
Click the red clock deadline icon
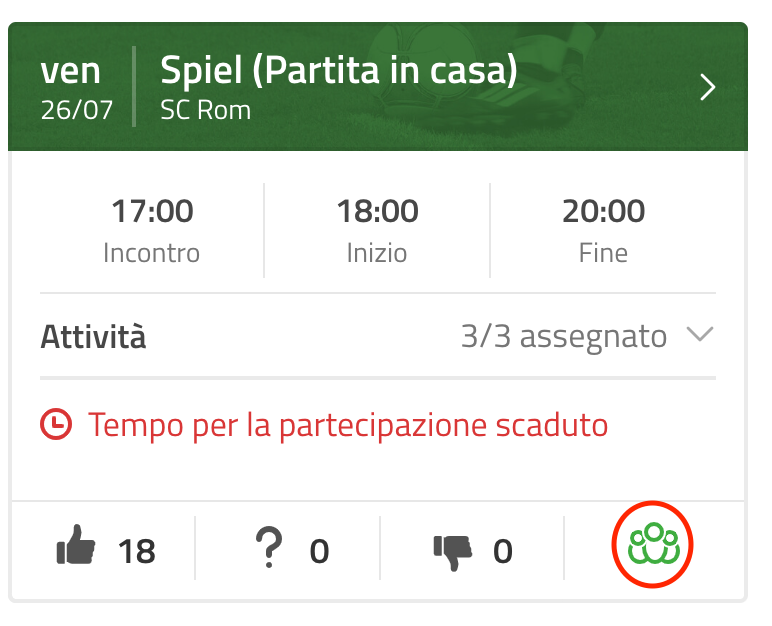pos(56,424)
